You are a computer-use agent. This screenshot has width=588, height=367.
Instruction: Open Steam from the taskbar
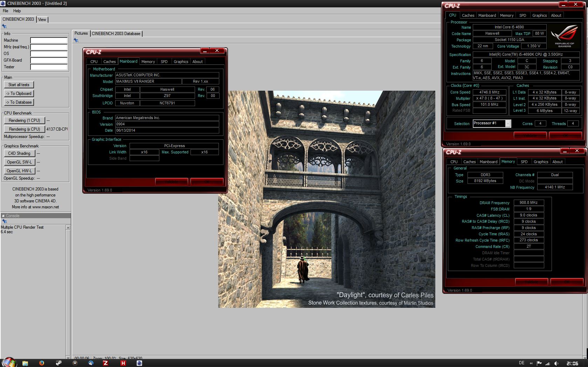click(58, 363)
